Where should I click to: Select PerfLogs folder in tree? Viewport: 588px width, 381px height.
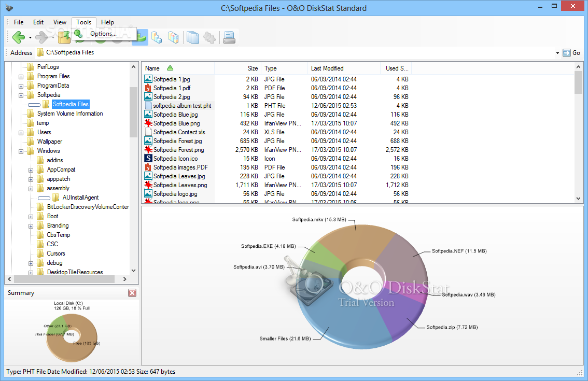48,67
